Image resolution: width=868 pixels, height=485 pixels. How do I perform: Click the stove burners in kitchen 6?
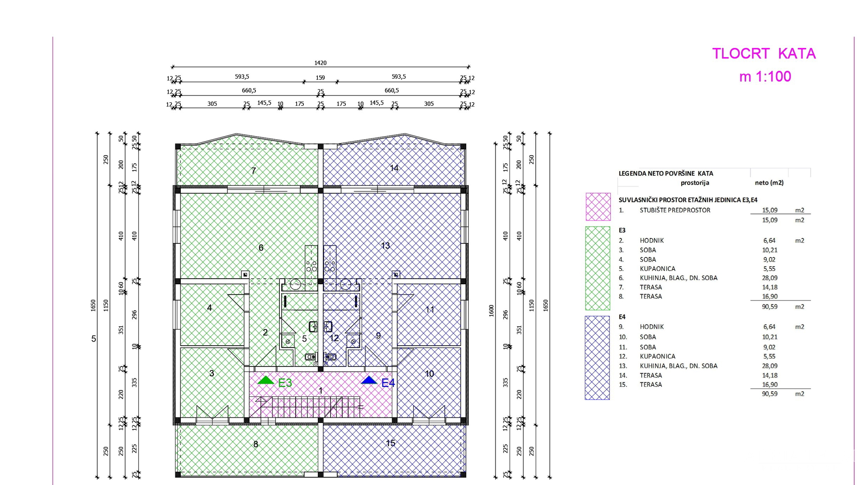[x=311, y=266]
